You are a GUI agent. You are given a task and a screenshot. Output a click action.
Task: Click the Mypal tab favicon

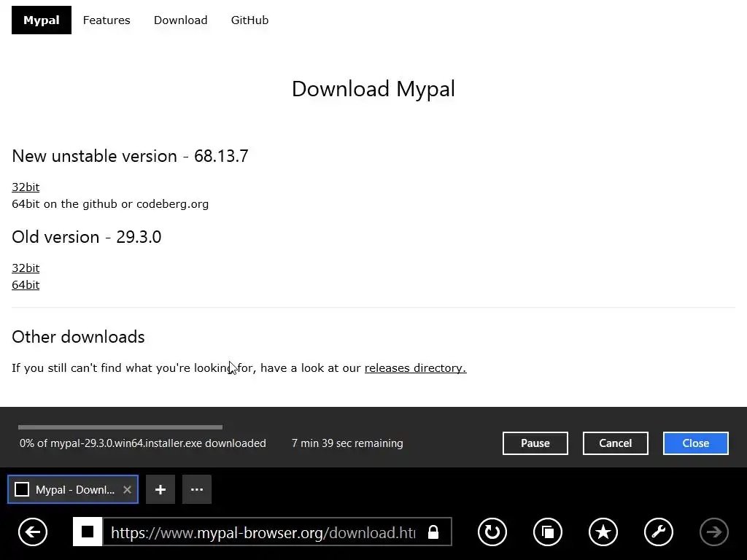pyautogui.click(x=22, y=489)
